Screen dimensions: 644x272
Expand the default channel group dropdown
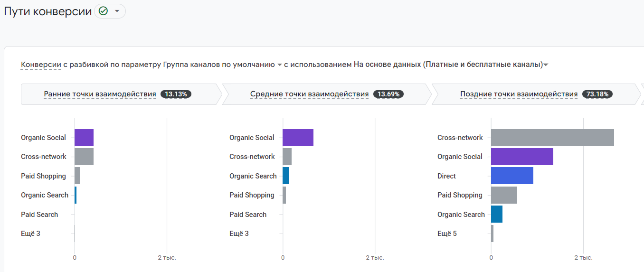pyautogui.click(x=280, y=65)
